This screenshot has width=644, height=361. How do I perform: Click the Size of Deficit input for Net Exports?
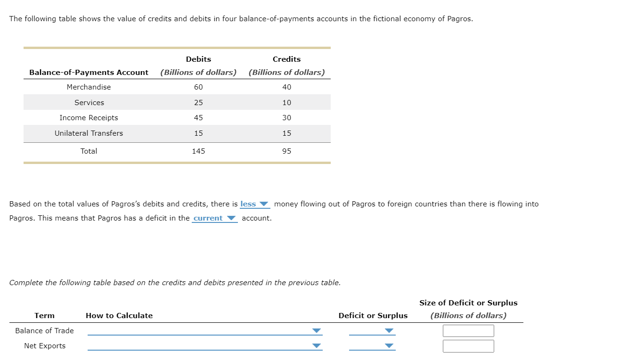click(468, 345)
